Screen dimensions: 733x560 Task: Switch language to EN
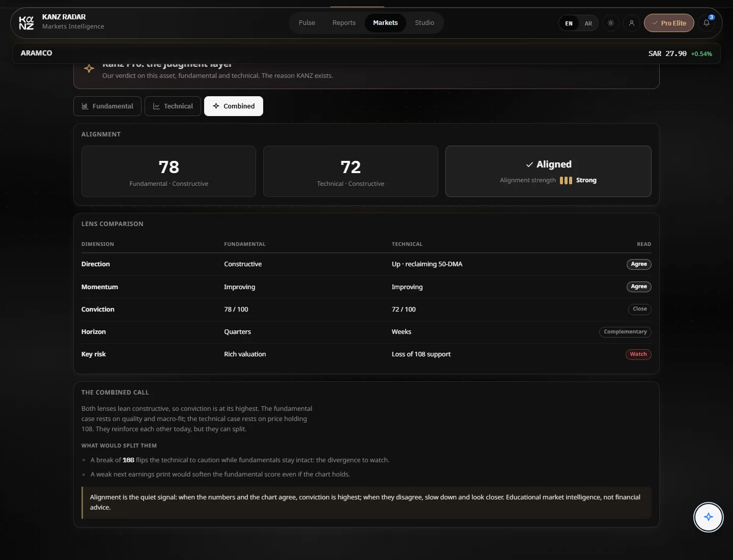[569, 23]
